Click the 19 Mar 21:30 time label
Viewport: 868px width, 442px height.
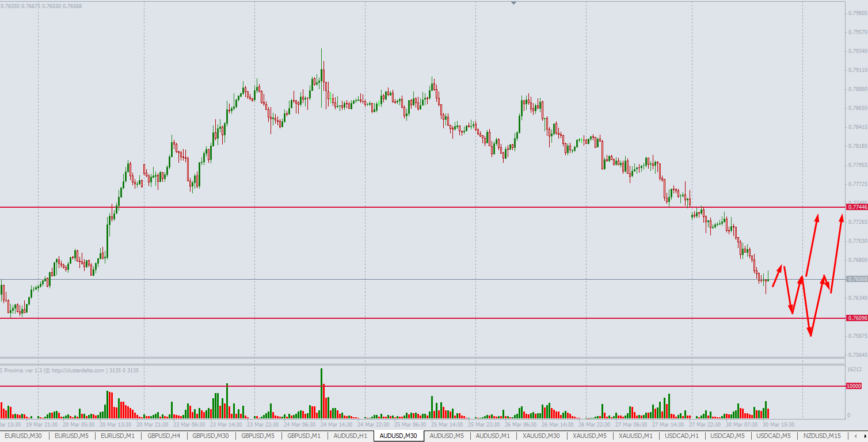click(41, 425)
